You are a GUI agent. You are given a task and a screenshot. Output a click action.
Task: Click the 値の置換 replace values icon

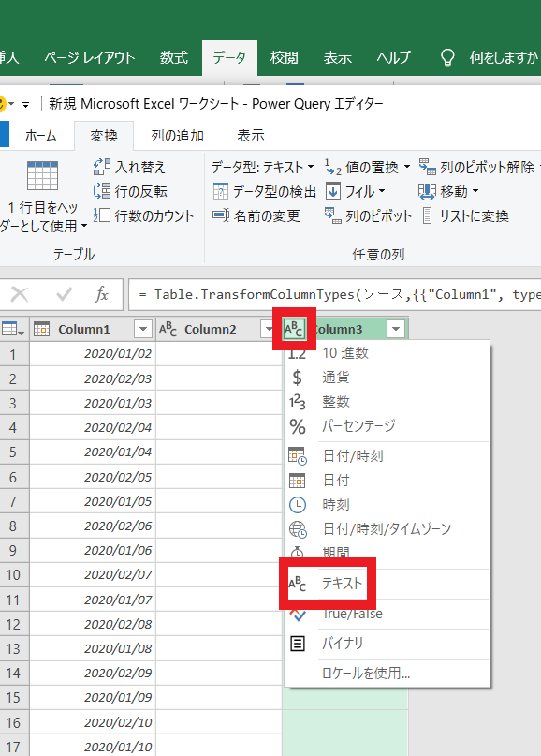(x=333, y=167)
